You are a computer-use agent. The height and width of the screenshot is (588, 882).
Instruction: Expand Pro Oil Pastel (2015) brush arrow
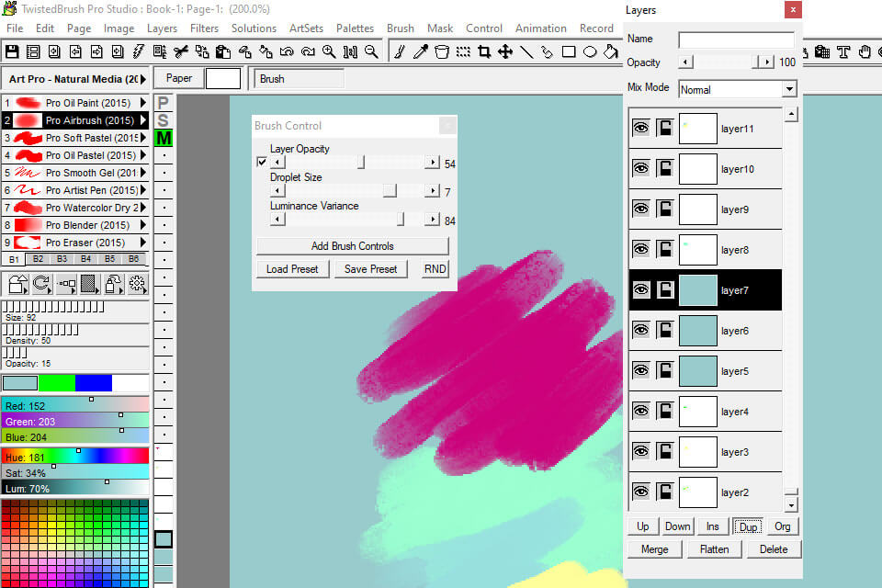pos(143,155)
